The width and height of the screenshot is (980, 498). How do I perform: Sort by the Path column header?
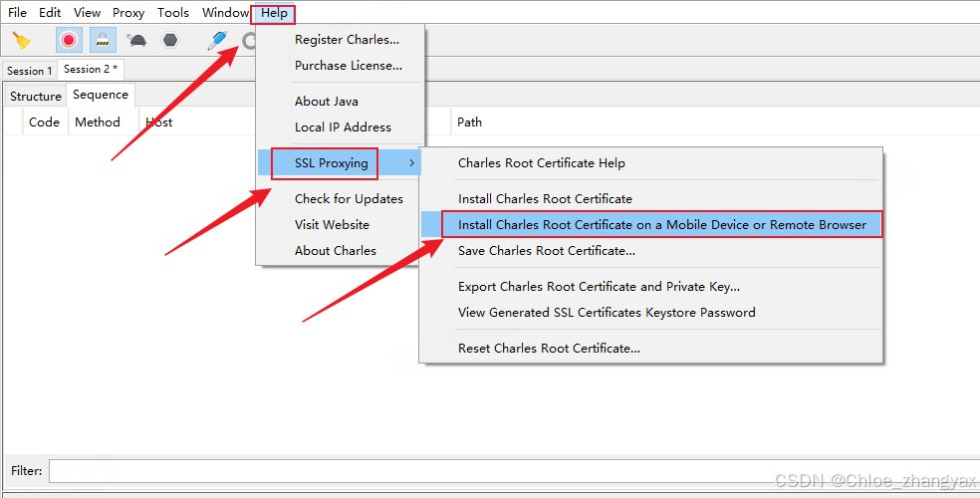(x=469, y=123)
